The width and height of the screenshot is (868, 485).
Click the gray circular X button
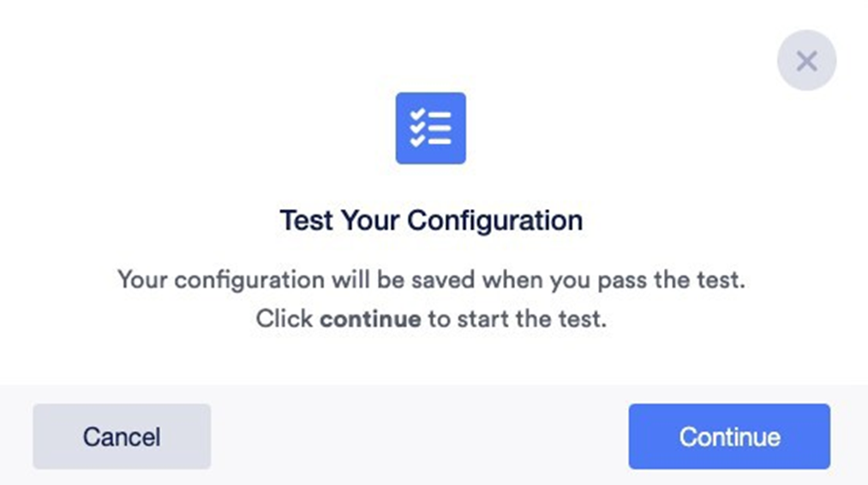pyautogui.click(x=806, y=60)
